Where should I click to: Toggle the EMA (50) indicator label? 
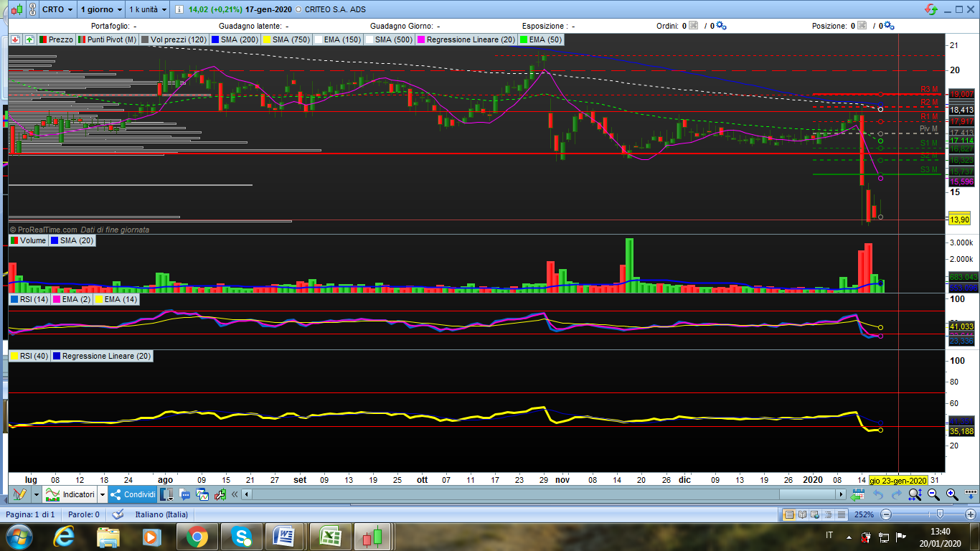point(540,39)
